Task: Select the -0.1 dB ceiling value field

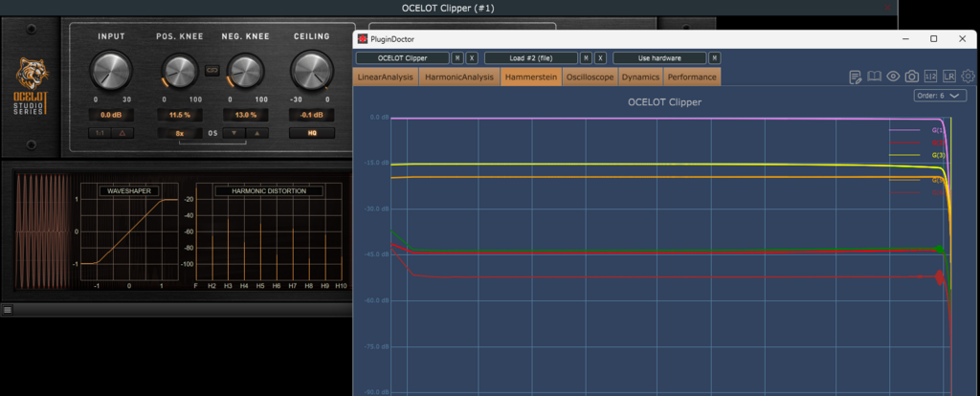Action: click(x=312, y=115)
